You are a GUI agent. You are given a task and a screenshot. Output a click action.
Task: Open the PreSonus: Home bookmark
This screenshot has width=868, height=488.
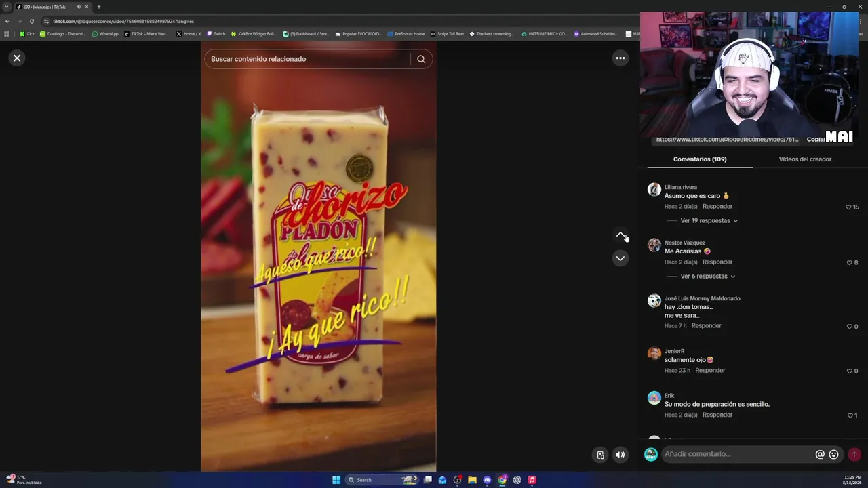click(x=406, y=34)
